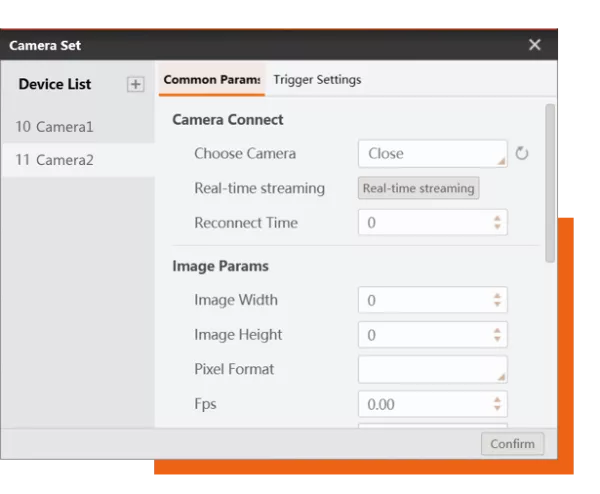Open the Choose Camera dropdown
600x494 pixels.
point(432,153)
